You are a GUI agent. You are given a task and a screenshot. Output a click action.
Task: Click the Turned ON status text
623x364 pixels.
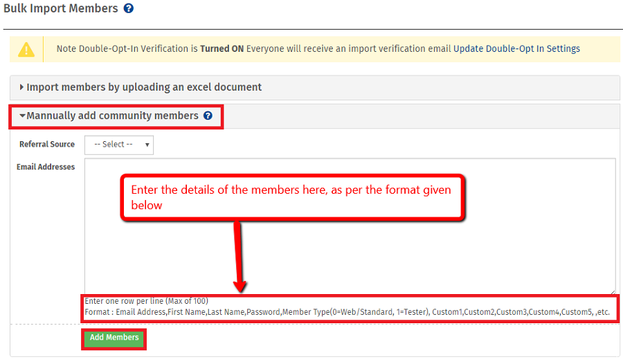pos(222,49)
